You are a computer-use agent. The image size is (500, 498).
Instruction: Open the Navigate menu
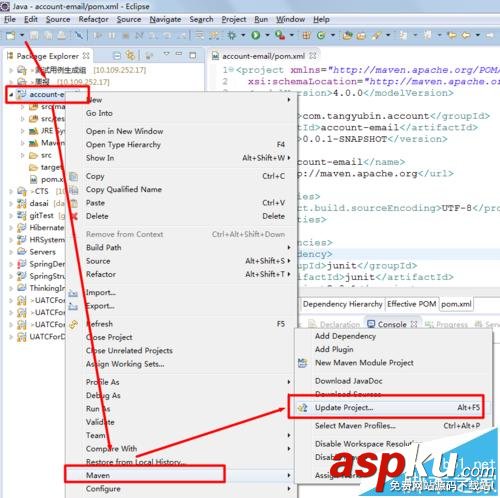165,19
